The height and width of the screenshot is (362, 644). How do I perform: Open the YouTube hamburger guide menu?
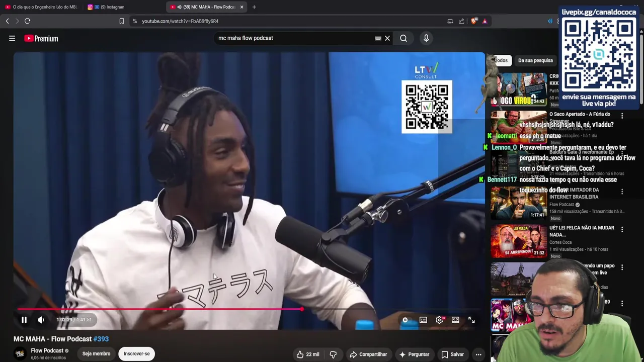12,38
